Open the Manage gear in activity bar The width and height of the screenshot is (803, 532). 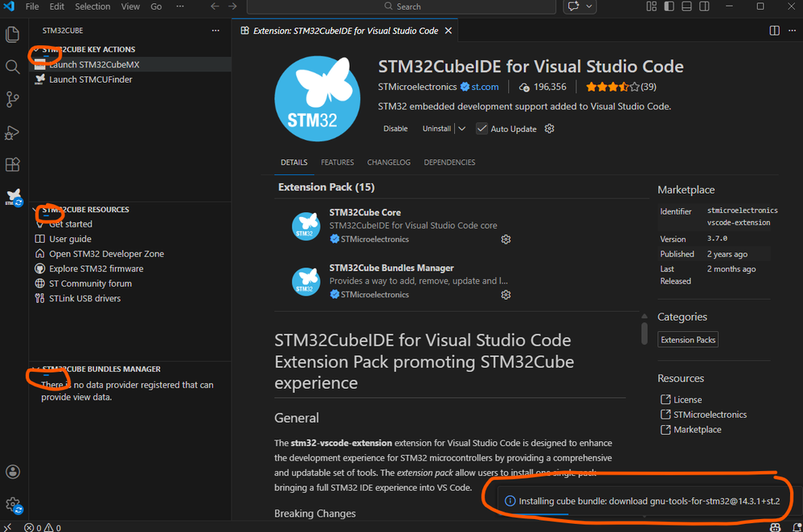pyautogui.click(x=14, y=506)
